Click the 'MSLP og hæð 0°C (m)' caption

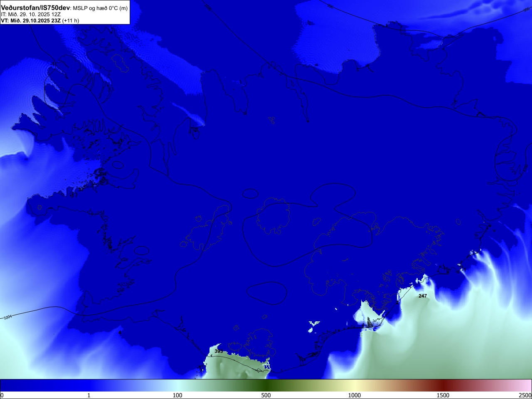coord(101,8)
